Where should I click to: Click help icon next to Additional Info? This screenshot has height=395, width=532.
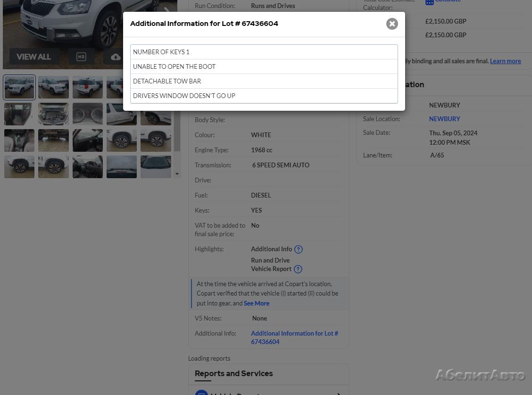pos(298,249)
